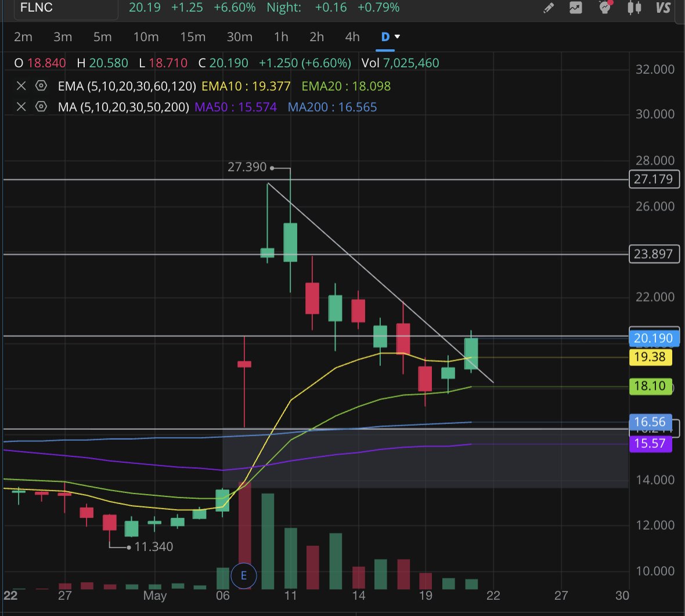Open EMA indicator settings hexagon icon
The image size is (685, 616).
coord(41,86)
